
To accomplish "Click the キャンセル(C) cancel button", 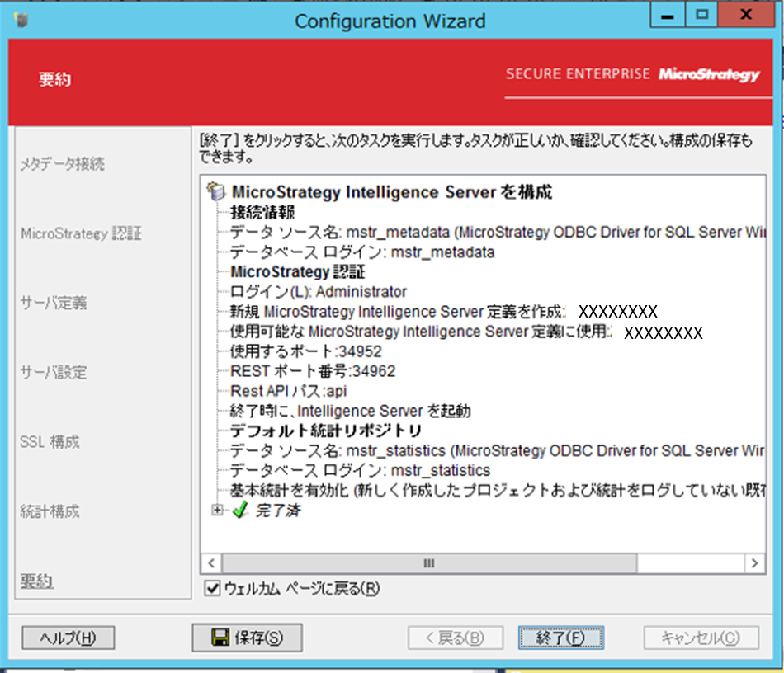I will pyautogui.click(x=701, y=638).
